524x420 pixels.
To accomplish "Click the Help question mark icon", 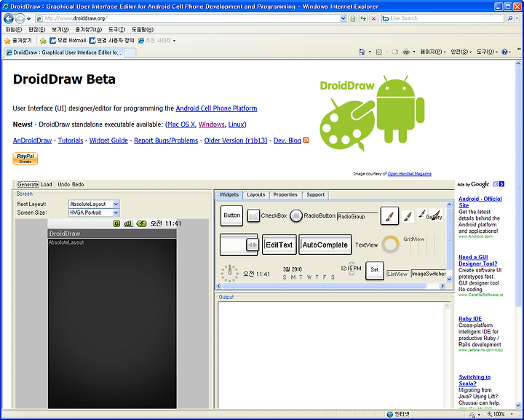I will 504,52.
